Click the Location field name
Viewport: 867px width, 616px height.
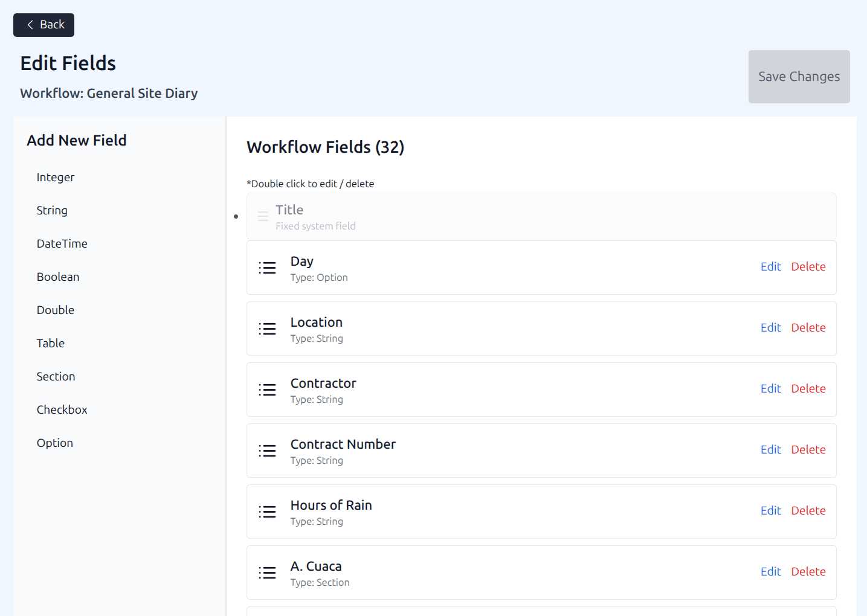(317, 322)
